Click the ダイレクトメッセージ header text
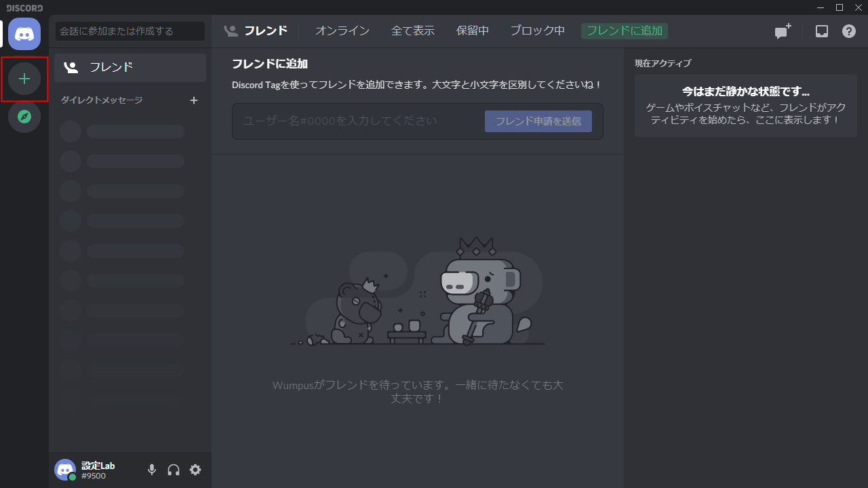868x488 pixels. tap(102, 100)
